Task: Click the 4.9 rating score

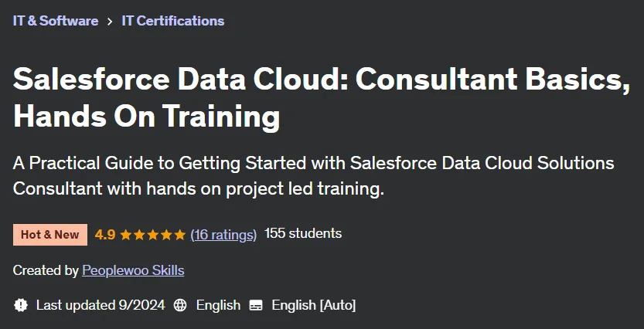Action: pos(104,235)
